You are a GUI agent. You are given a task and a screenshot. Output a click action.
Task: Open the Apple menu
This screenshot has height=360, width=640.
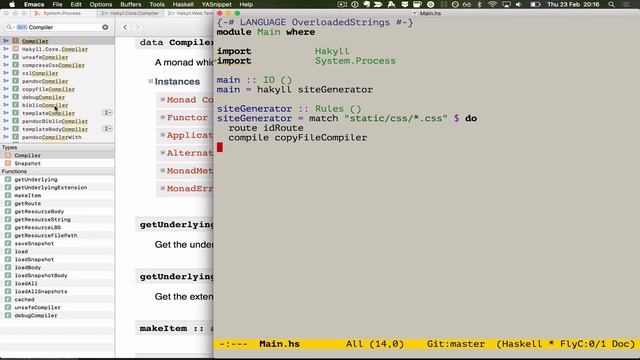point(12,4)
